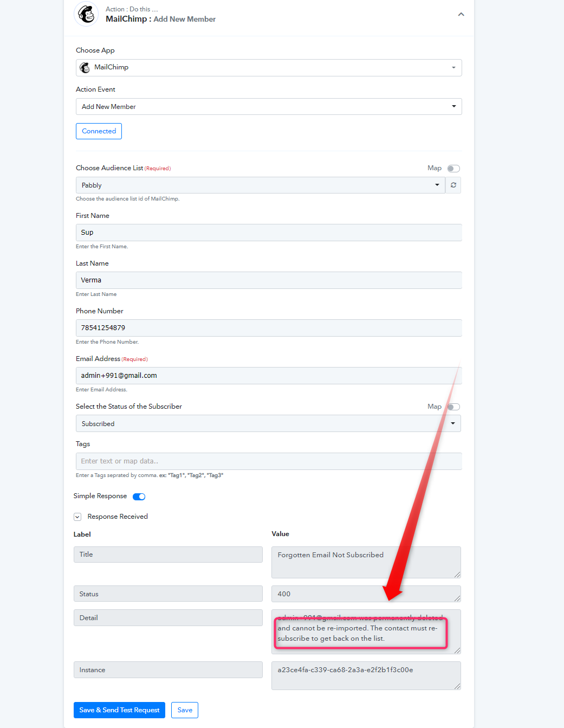Viewport: 564px width, 728px height.
Task: Click the MailChimp monkey logo in header
Action: 87,14
